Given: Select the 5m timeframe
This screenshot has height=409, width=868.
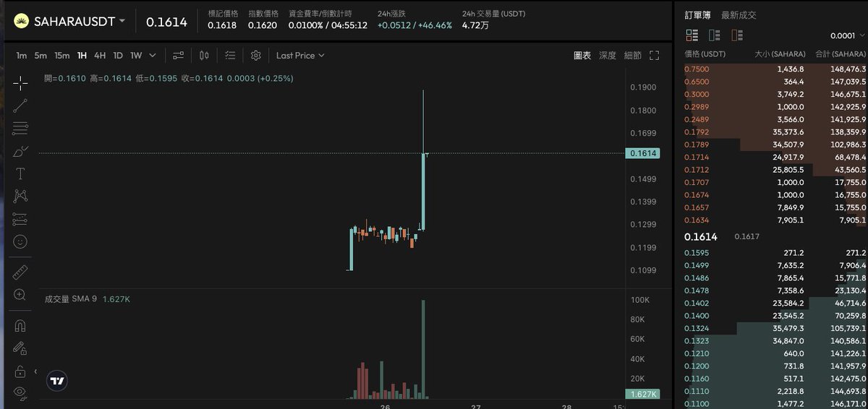Looking at the screenshot, I should point(41,55).
